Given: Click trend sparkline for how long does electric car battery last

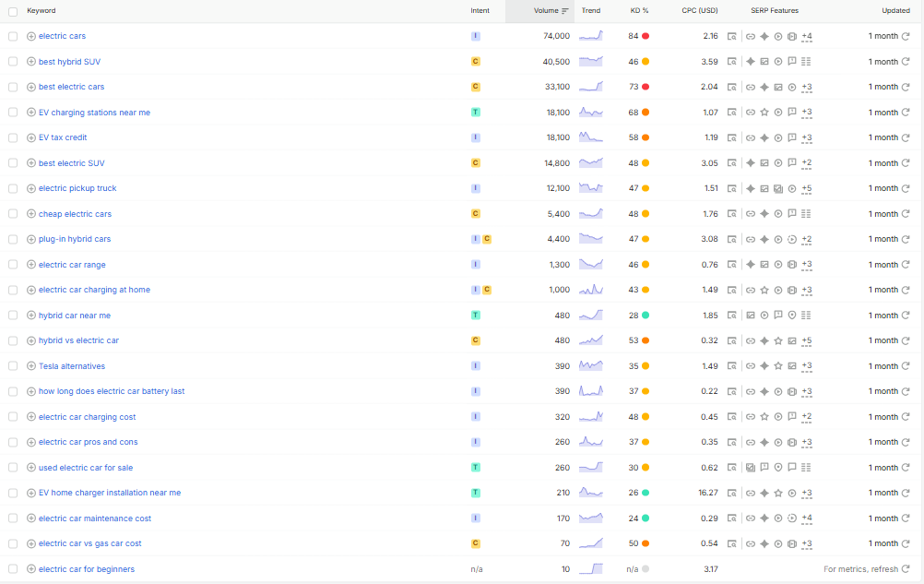Looking at the screenshot, I should [590, 390].
